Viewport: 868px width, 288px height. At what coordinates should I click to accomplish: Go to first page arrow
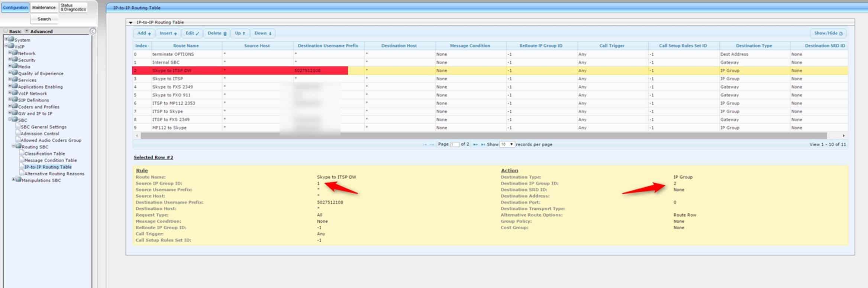click(425, 144)
